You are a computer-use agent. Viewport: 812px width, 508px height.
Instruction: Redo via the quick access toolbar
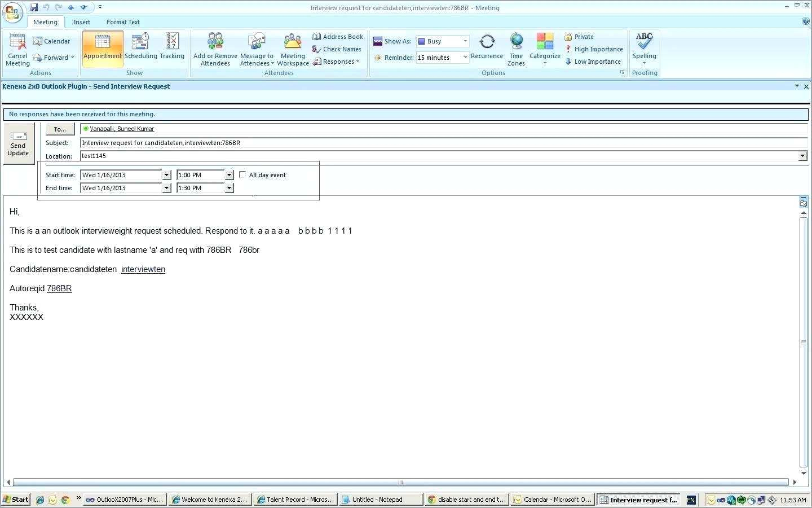click(58, 7)
